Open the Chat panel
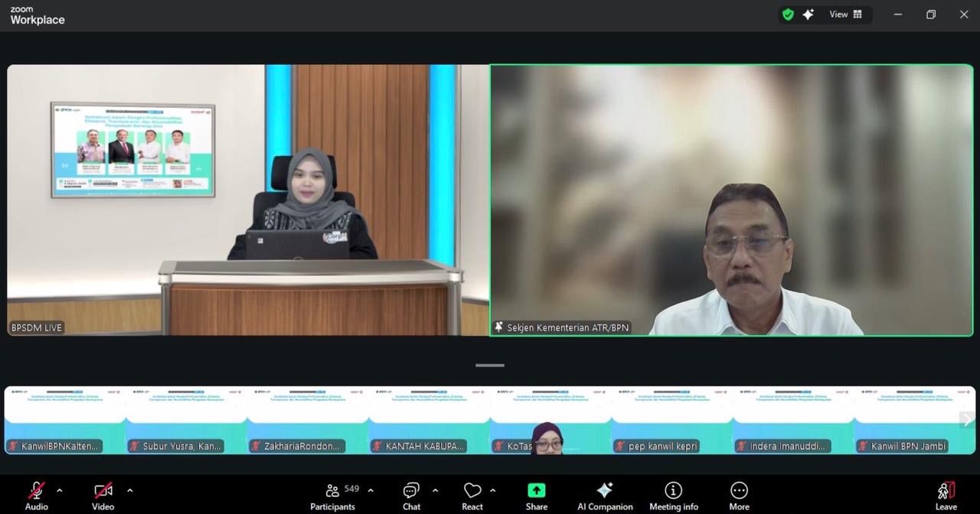This screenshot has width=980, height=514. [x=411, y=495]
